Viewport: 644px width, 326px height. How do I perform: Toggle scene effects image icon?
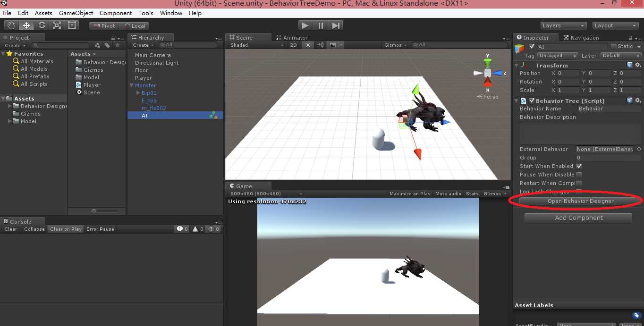pyautogui.click(x=333, y=45)
